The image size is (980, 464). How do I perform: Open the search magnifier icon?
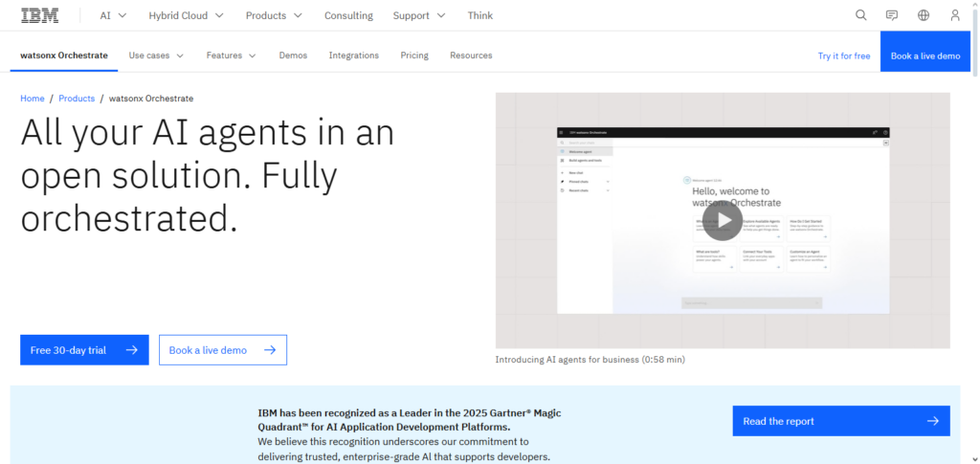point(861,15)
